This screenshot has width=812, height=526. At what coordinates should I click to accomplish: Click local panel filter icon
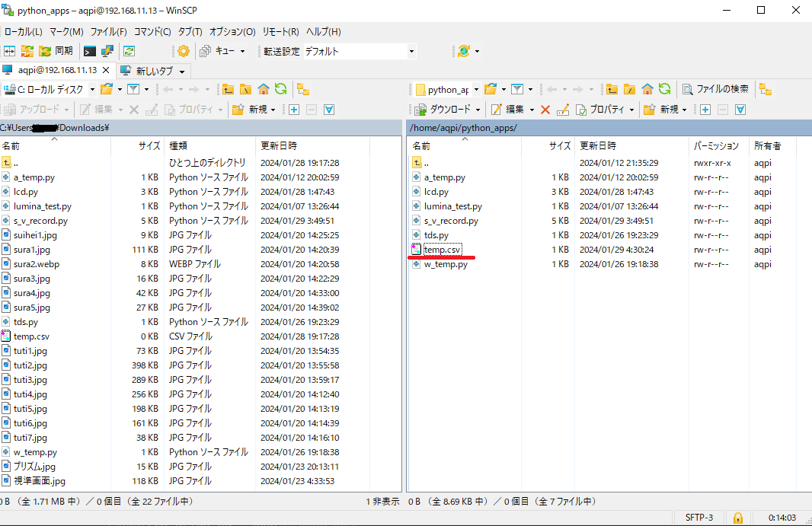[x=133, y=90]
